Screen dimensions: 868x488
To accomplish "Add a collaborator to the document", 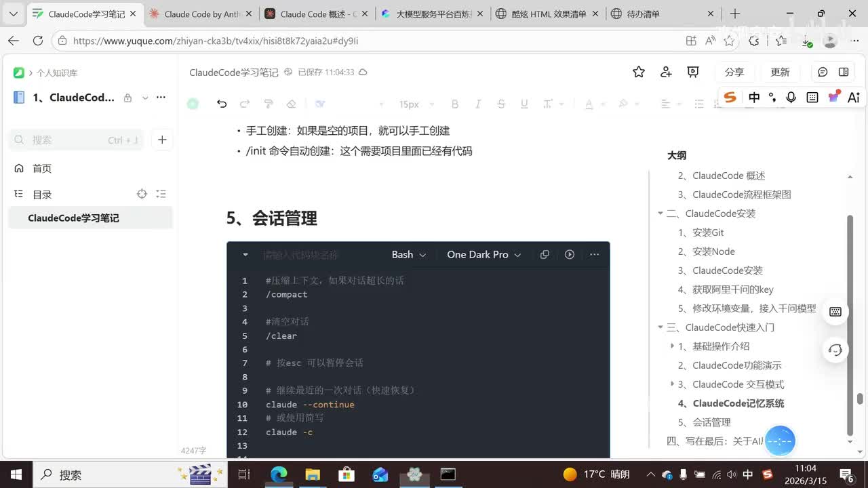I will click(x=666, y=72).
